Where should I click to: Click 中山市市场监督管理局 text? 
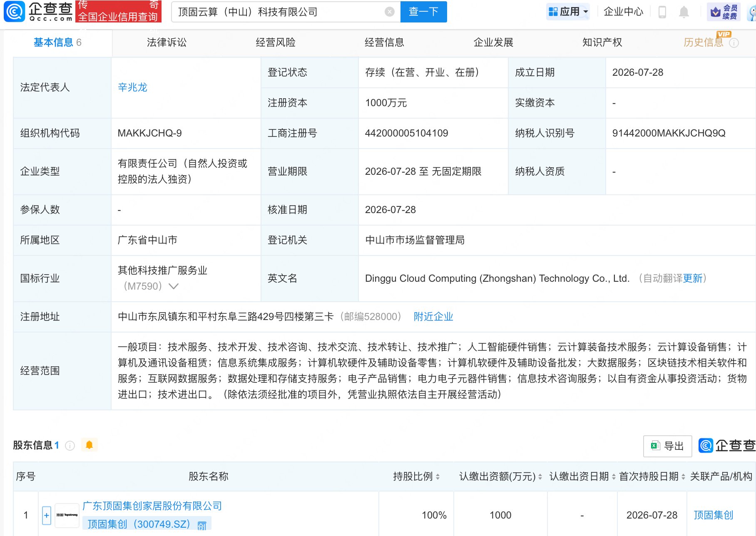(415, 240)
